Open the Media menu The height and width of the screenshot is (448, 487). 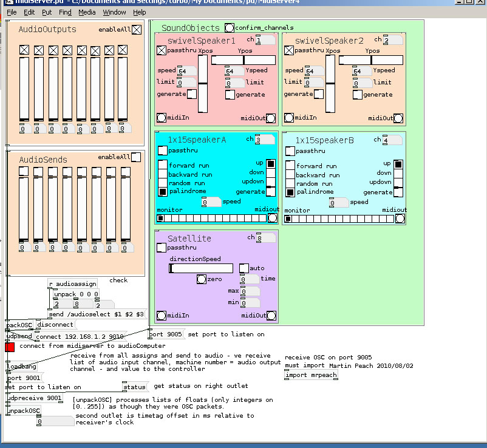click(x=87, y=12)
